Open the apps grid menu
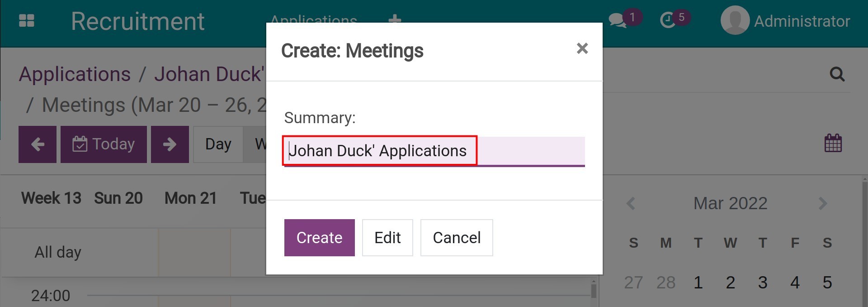This screenshot has height=307, width=868. [x=26, y=20]
